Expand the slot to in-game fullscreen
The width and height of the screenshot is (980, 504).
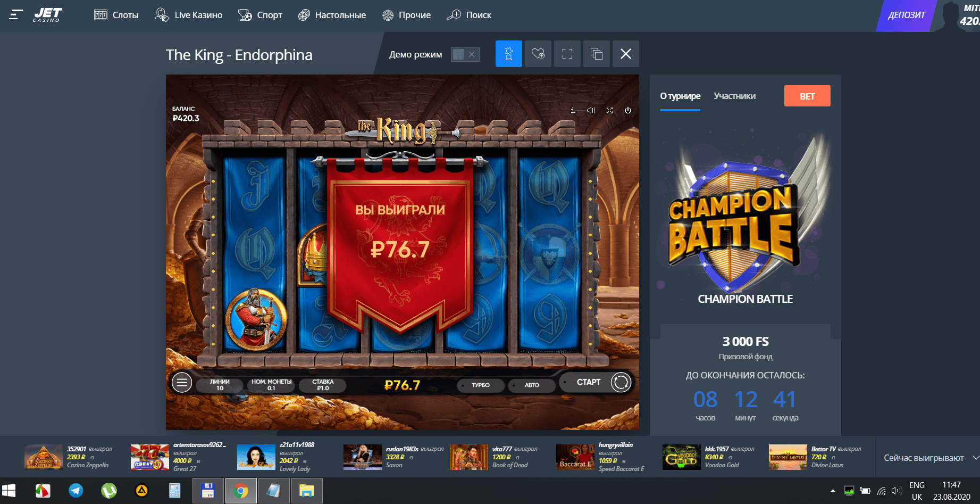pos(609,111)
